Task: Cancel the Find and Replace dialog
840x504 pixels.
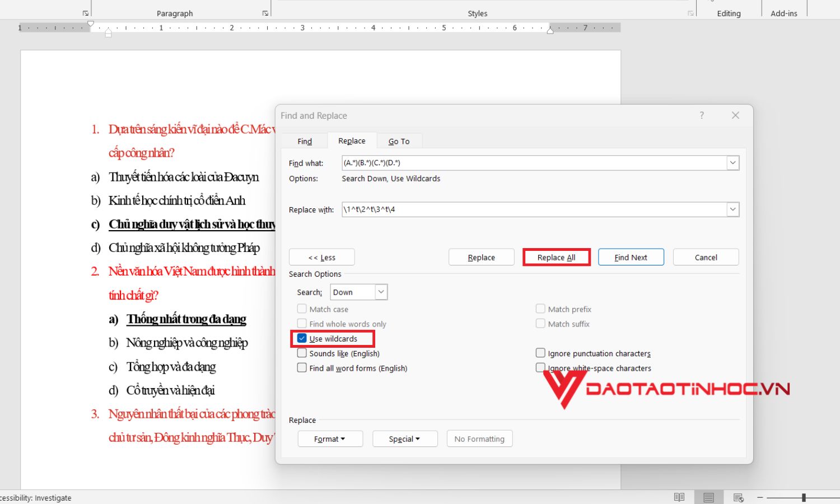Action: pos(706,258)
